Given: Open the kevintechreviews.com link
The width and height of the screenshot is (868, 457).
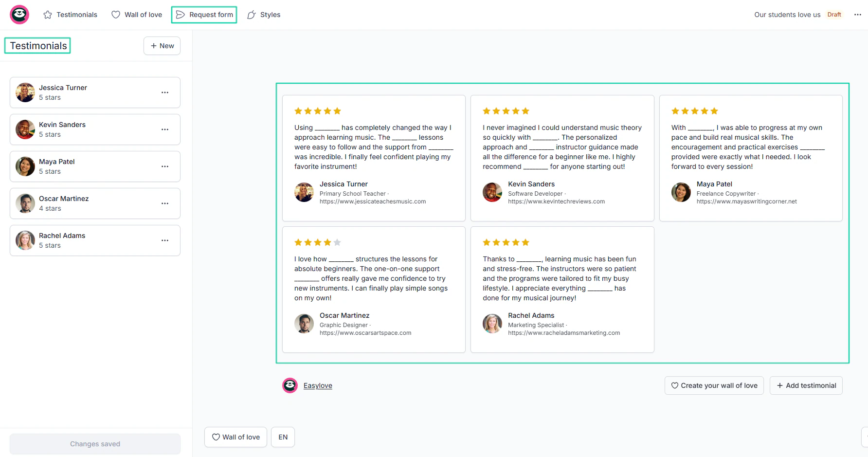Looking at the screenshot, I should coord(557,201).
